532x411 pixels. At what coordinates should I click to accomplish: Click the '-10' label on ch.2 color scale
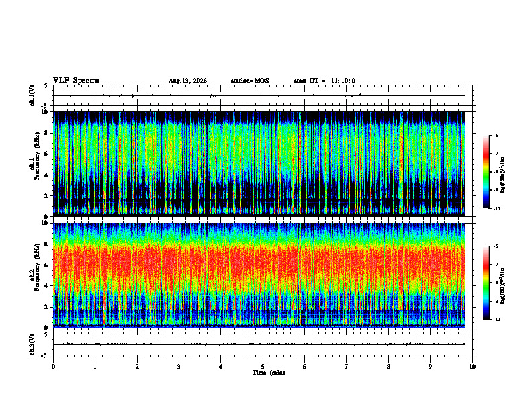[496, 319]
